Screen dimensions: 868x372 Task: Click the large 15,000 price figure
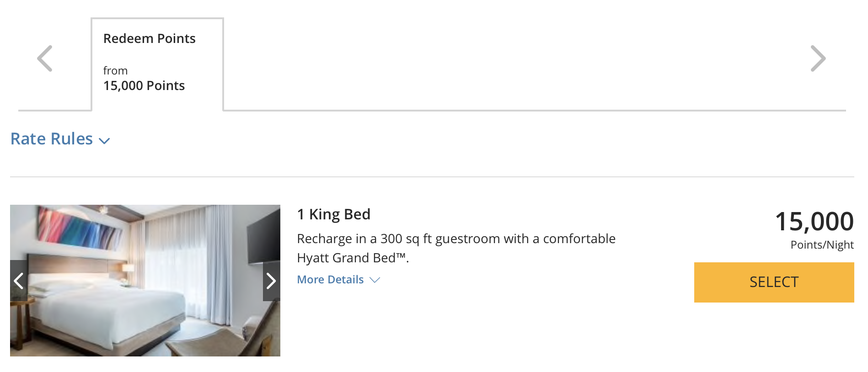pos(814,222)
